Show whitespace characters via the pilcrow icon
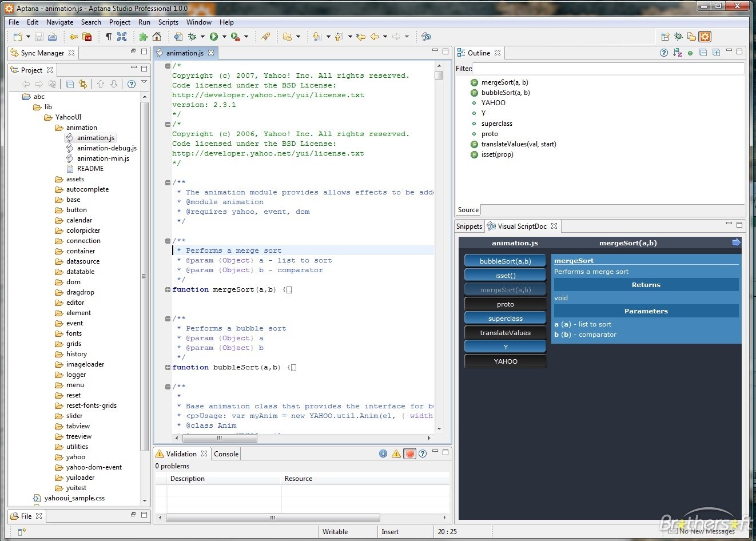The height and width of the screenshot is (541, 756). tap(108, 37)
